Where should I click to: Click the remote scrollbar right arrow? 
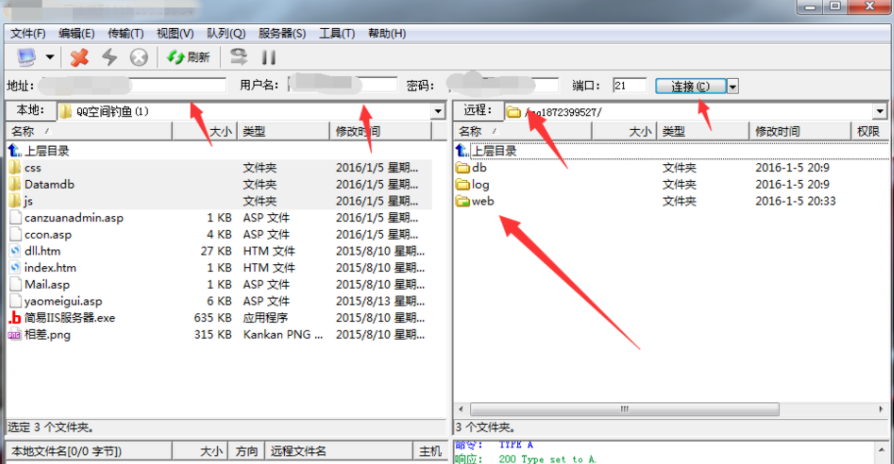[881, 409]
